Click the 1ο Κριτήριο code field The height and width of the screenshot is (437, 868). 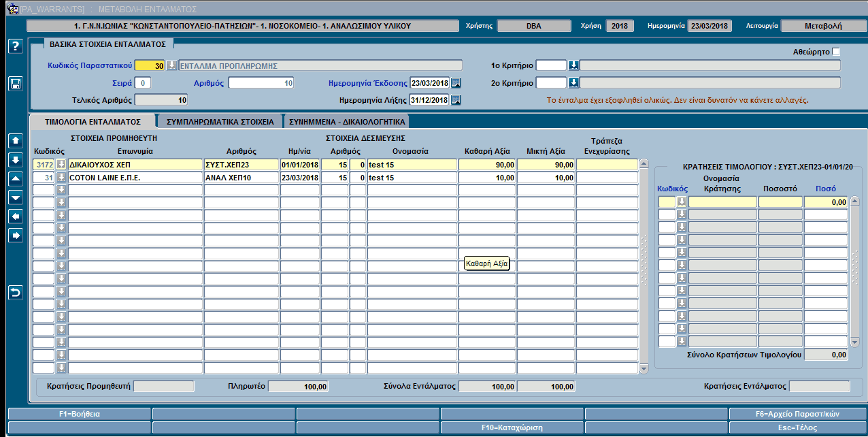[x=551, y=65]
